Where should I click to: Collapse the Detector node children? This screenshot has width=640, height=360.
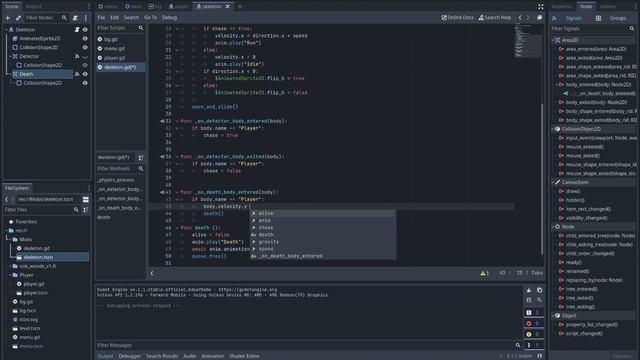pos(10,56)
